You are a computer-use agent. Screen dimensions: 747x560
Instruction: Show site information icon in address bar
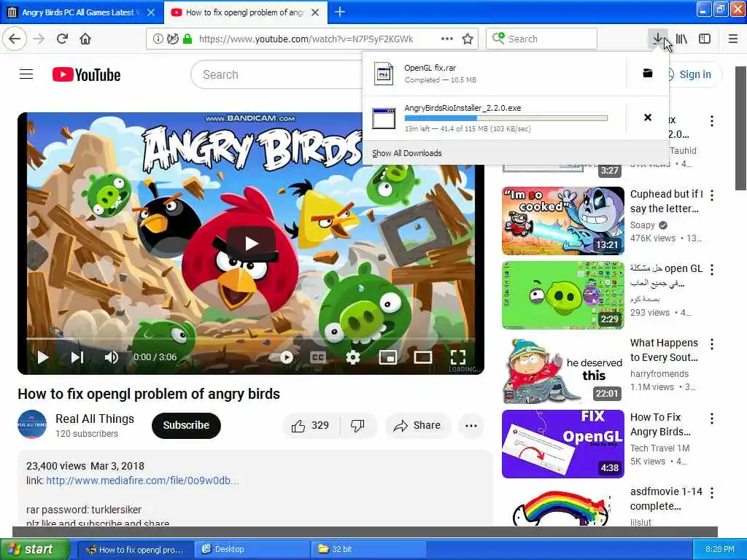coord(158,39)
